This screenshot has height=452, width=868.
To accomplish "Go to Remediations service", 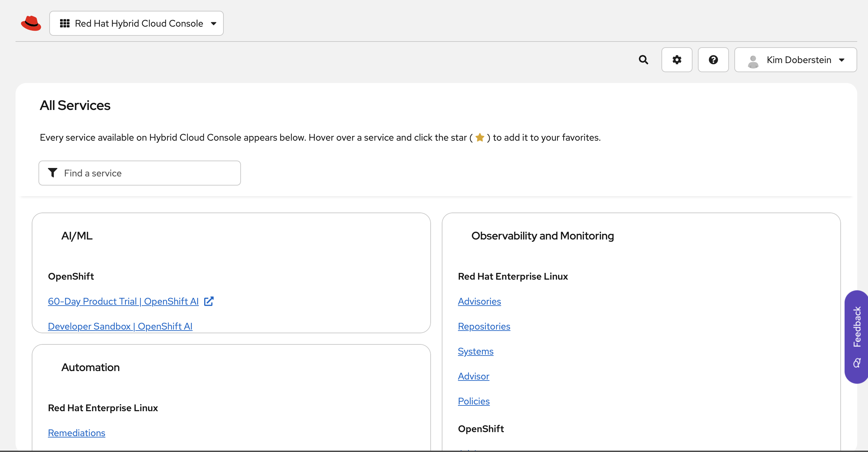I will [x=77, y=433].
